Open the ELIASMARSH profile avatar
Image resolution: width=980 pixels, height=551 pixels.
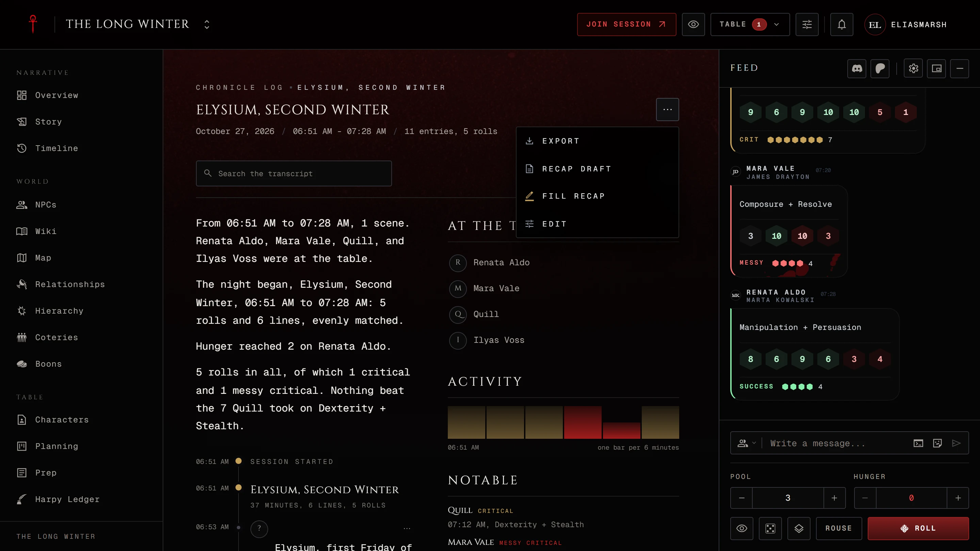pyautogui.click(x=875, y=25)
